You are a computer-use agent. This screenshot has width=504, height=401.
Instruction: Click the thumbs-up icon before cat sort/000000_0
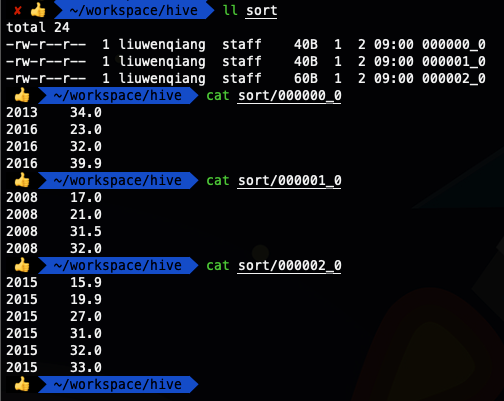(22, 95)
